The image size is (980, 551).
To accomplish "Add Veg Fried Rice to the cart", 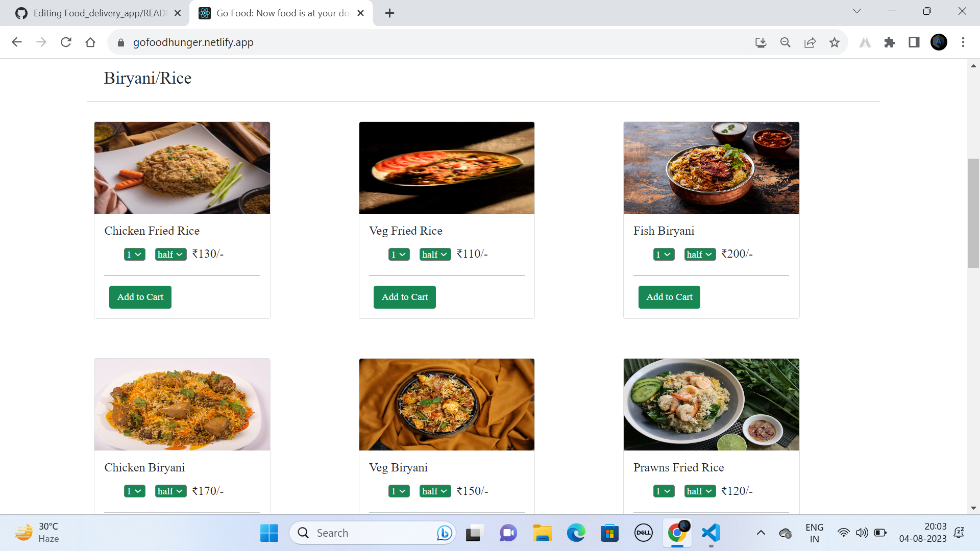I will (x=404, y=297).
